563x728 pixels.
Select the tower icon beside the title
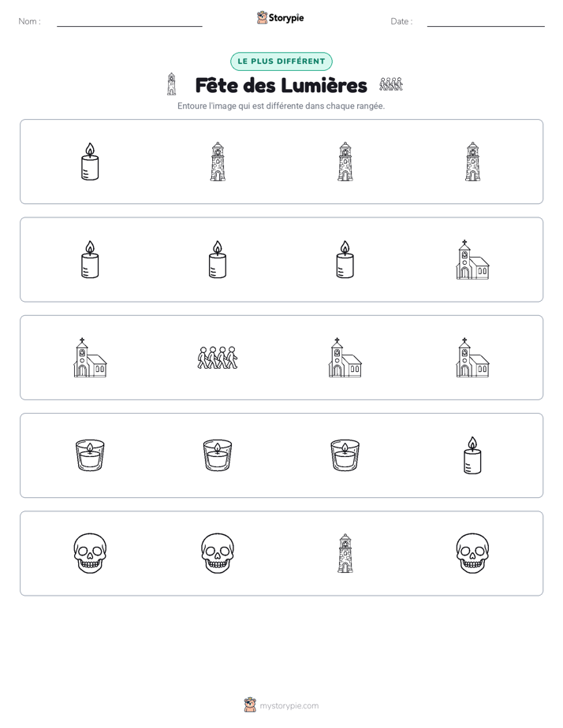171,84
